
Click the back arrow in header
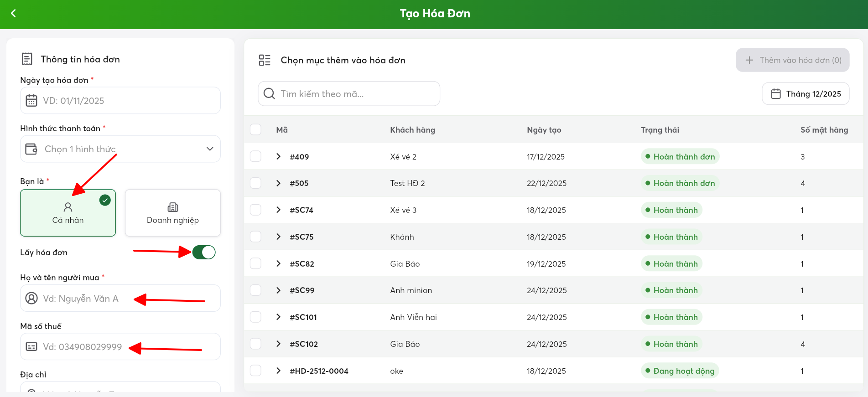[x=13, y=13]
